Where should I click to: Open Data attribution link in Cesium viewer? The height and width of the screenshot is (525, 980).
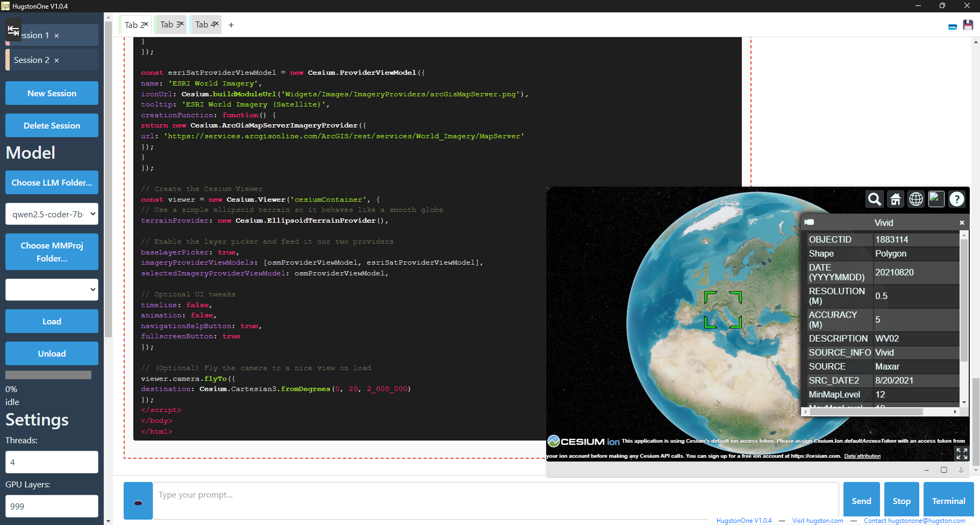pyautogui.click(x=862, y=456)
